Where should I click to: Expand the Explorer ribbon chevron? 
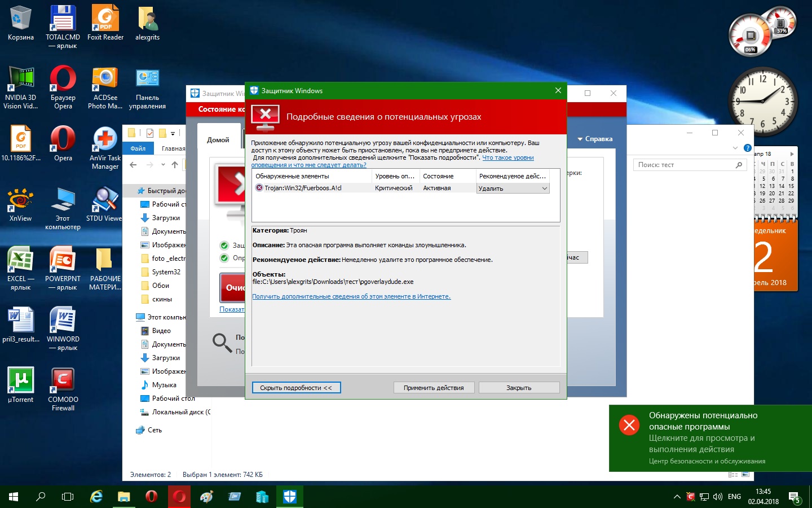click(x=735, y=148)
